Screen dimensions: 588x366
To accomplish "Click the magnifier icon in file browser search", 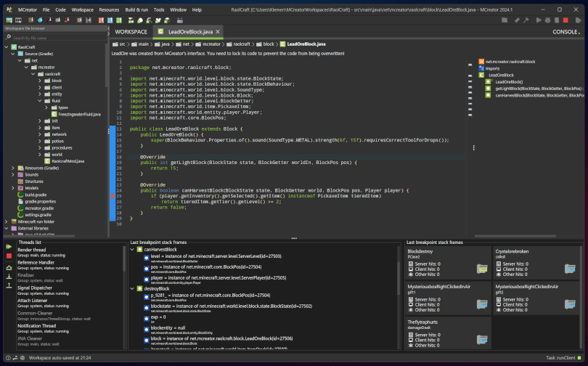I will [x=8, y=38].
